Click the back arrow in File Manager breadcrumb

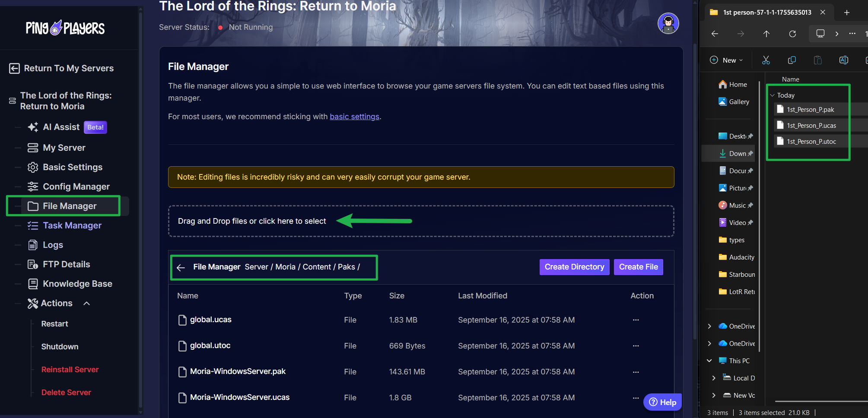tap(181, 268)
